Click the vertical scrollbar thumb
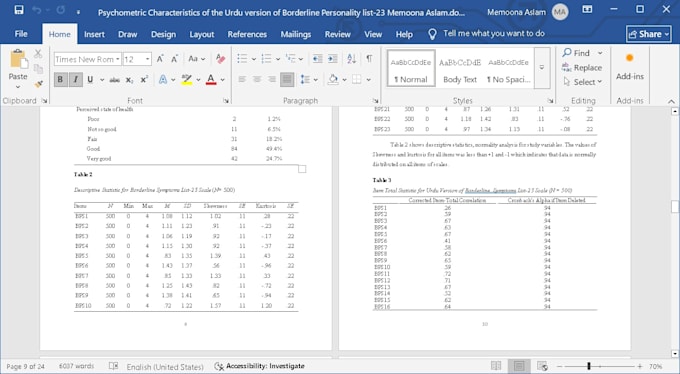Image resolution: width=680 pixels, height=374 pixels. pyautogui.click(x=674, y=207)
